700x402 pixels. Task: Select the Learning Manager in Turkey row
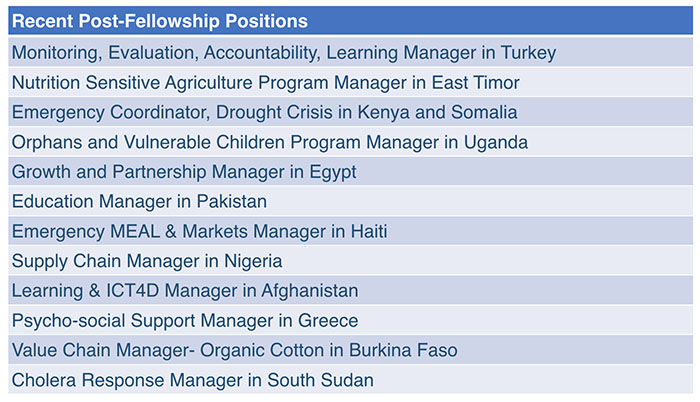coord(350,52)
